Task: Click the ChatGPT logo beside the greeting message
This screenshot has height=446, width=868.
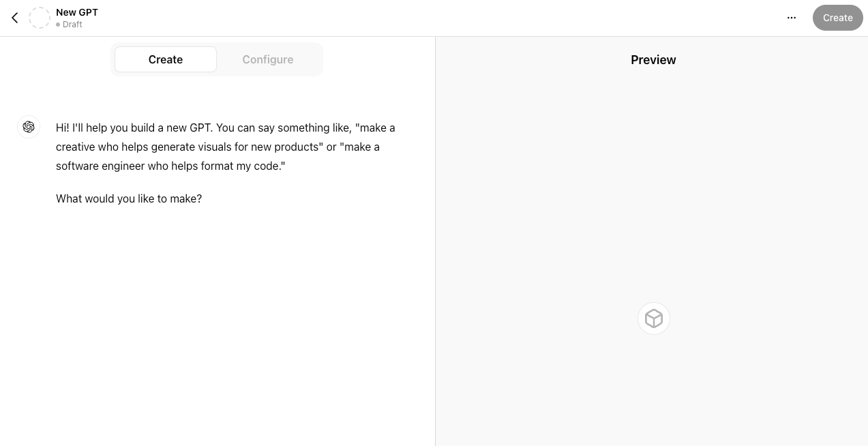Action: (x=29, y=127)
